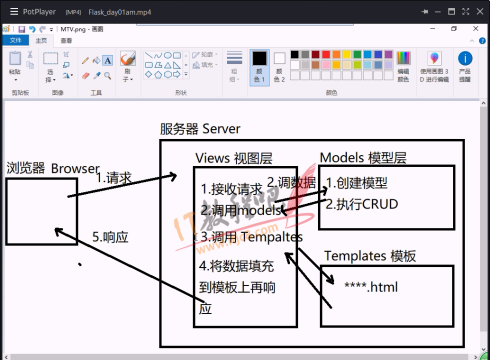This screenshot has height=360, width=490.
Task: Choose the Right arrow shape
Action: [x=177, y=75]
